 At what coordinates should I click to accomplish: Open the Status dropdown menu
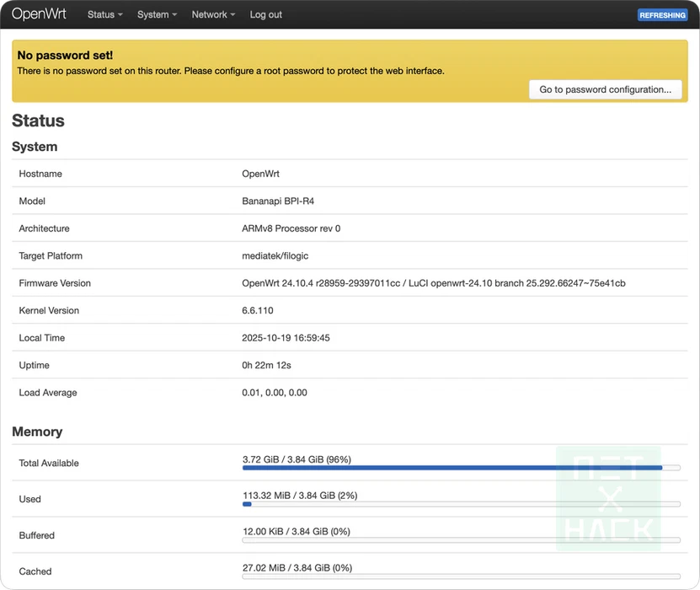(x=104, y=15)
